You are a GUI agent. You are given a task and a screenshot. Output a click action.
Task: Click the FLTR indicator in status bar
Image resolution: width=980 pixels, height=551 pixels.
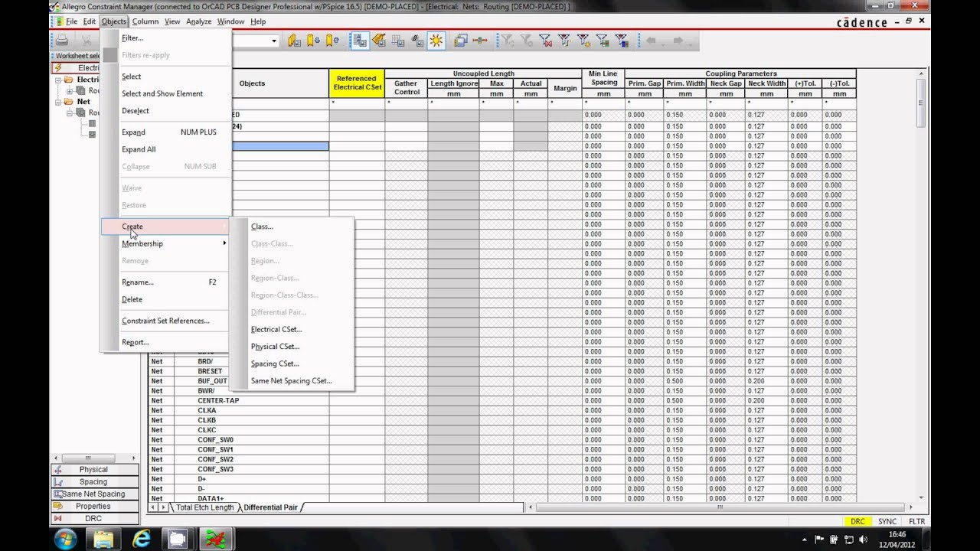[x=916, y=521]
